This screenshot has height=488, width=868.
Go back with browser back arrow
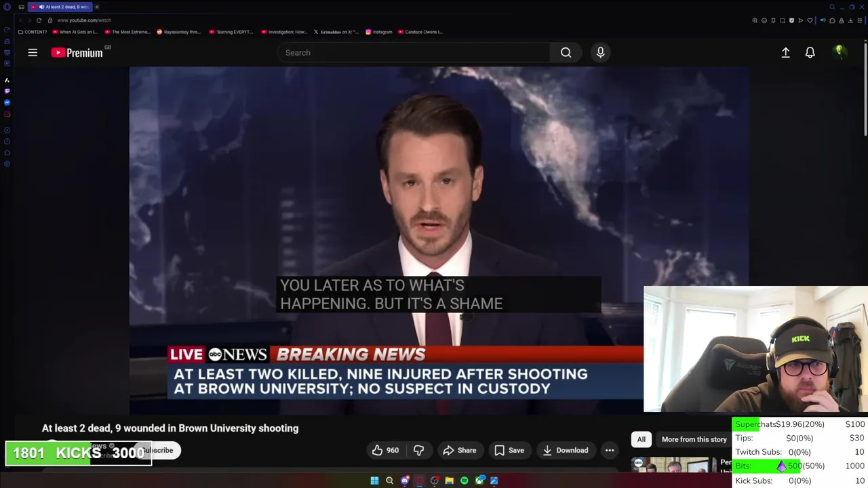tap(20, 20)
